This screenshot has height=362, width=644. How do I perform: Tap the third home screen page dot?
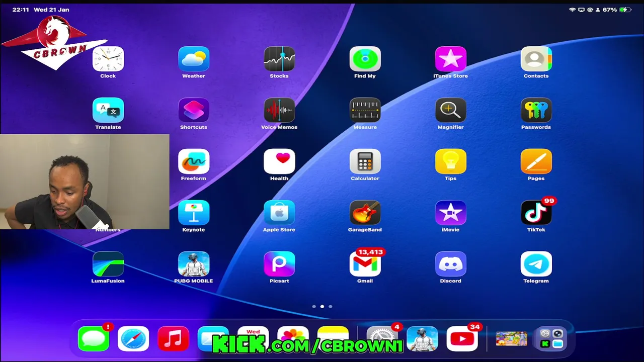point(330,306)
